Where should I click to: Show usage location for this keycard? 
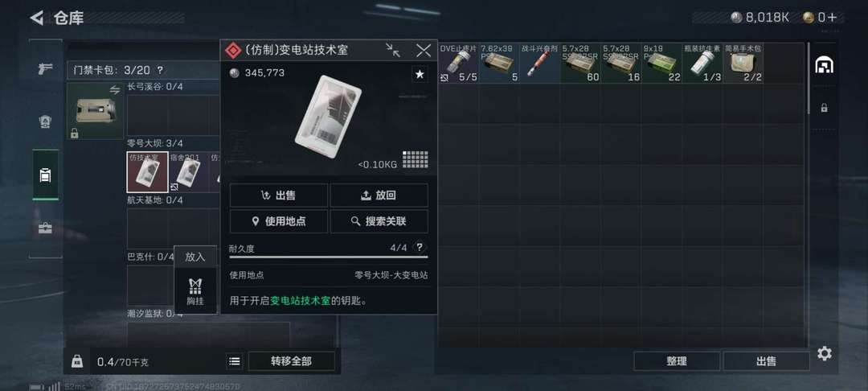(x=278, y=221)
